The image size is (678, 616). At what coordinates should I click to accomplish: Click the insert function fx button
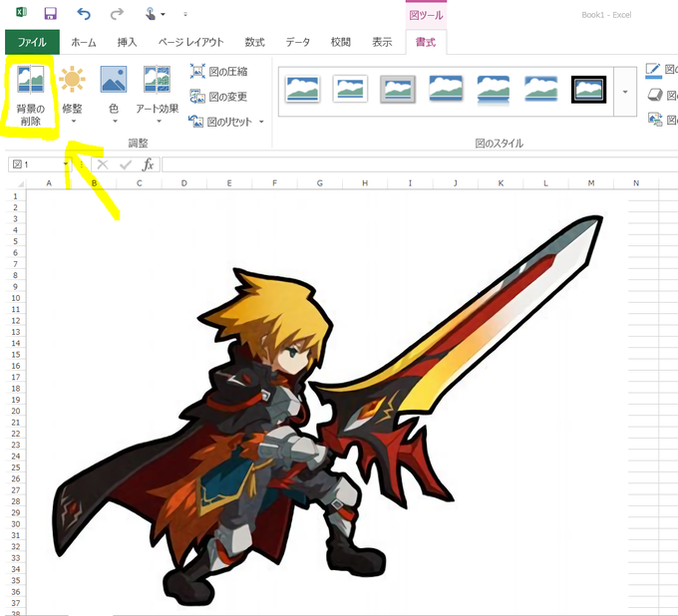(149, 164)
